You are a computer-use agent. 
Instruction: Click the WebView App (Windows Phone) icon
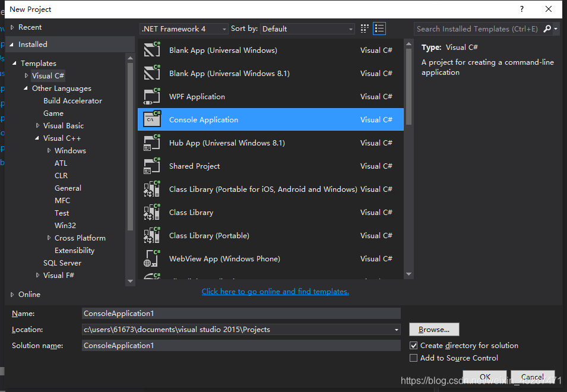point(152,258)
